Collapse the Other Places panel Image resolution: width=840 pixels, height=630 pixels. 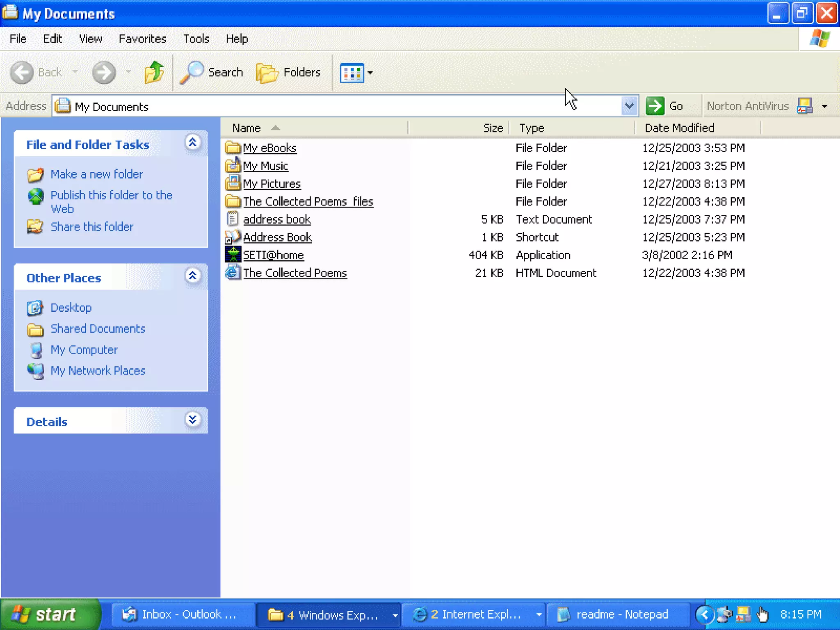tap(192, 276)
